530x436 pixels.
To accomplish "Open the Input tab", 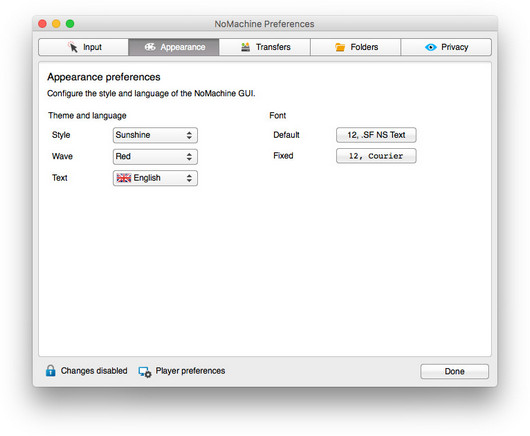I will [x=83, y=47].
